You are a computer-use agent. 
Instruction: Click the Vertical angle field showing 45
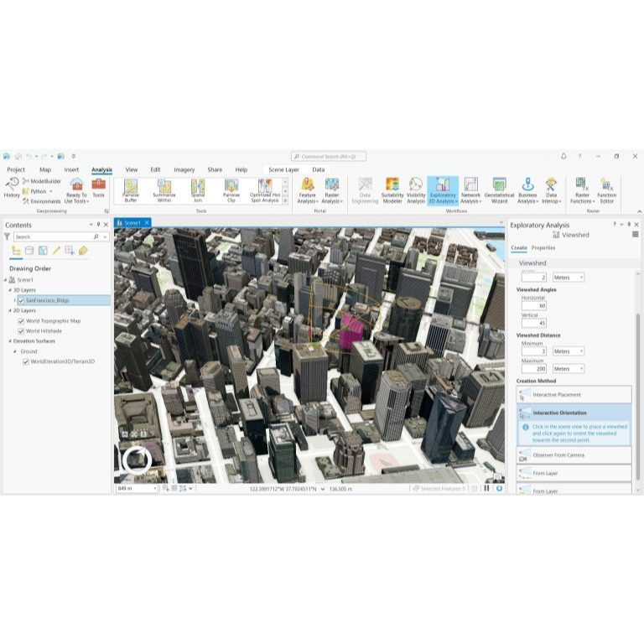point(533,323)
